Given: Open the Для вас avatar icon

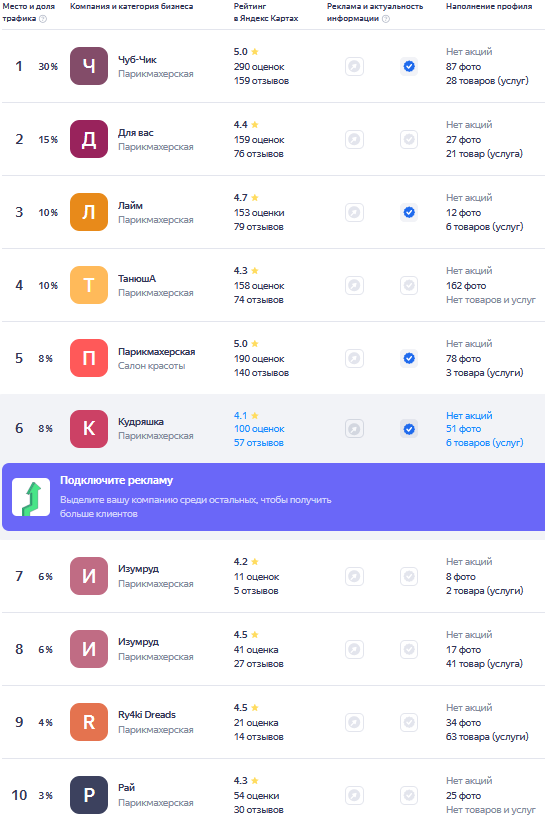Looking at the screenshot, I should point(89,139).
